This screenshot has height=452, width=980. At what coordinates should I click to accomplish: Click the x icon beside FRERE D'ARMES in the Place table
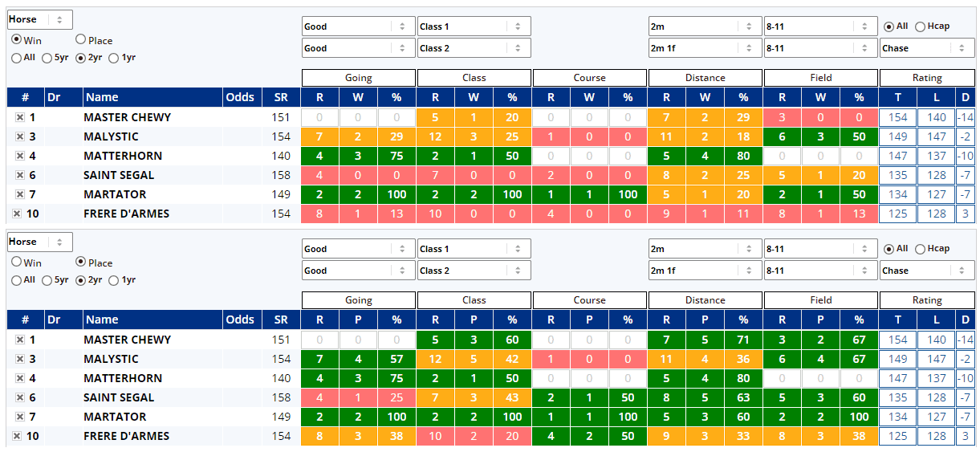17,436
